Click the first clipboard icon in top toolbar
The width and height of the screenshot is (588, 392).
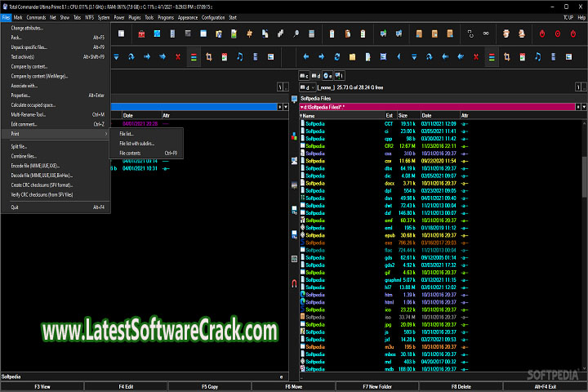point(332,34)
